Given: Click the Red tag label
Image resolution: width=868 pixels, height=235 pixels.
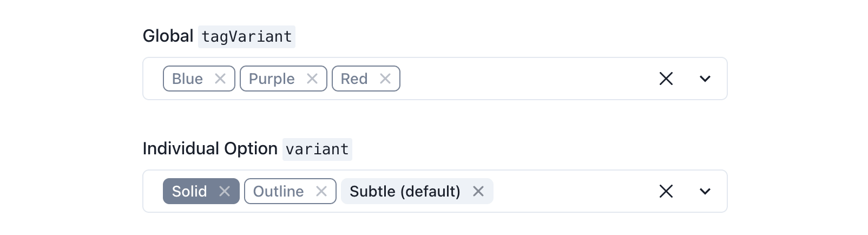Looking at the screenshot, I should (x=354, y=79).
